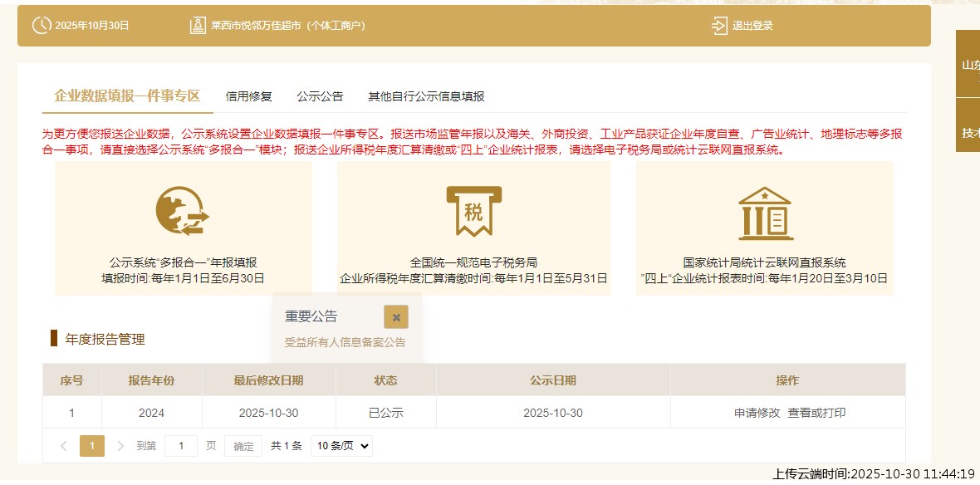Open the 10条/页 page size dropdown
The width and height of the screenshot is (980, 485).
tap(341, 446)
